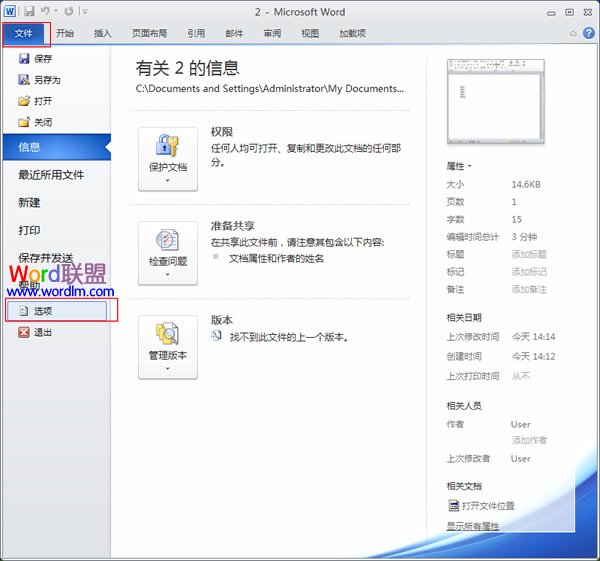Click the open folder icon beside 打开

tap(24, 101)
